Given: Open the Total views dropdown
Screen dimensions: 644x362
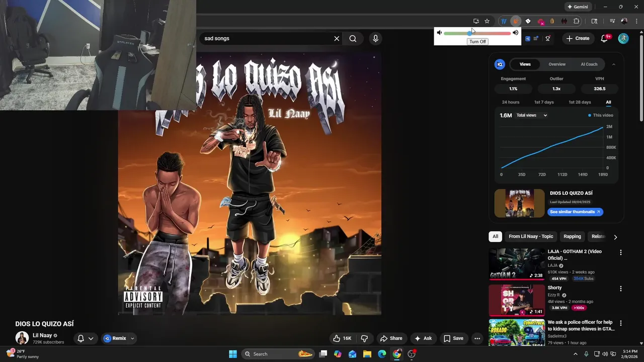Looking at the screenshot, I should click(x=531, y=116).
